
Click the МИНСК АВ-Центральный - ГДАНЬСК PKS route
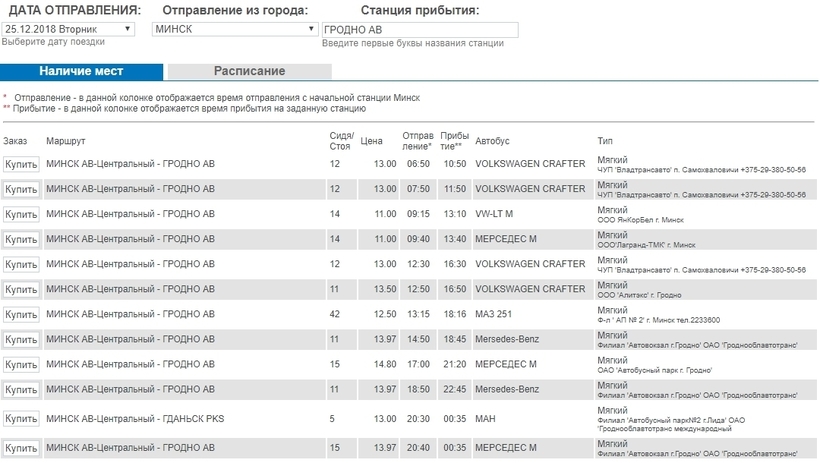pyautogui.click(x=135, y=419)
